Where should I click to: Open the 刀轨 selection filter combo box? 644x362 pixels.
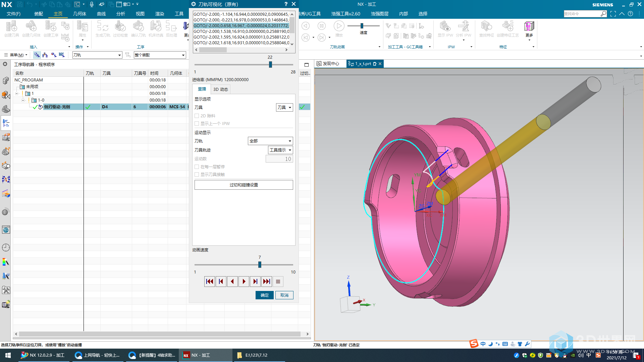pyautogui.click(x=97, y=55)
